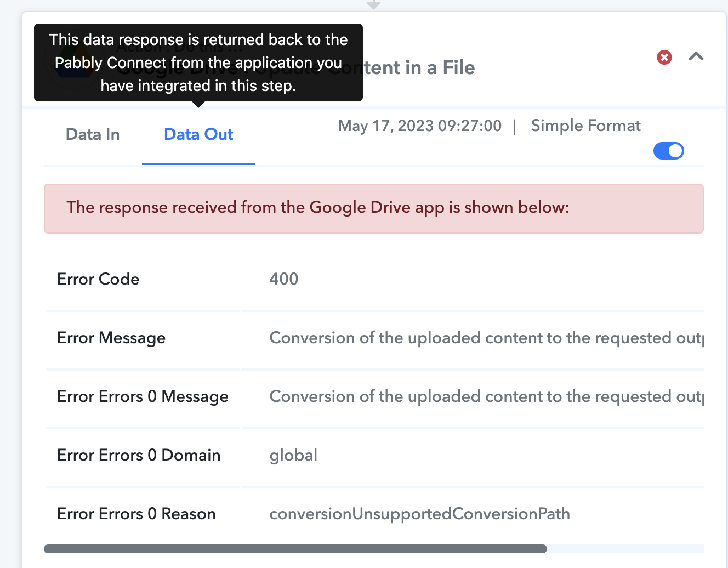Select the Data Out tab
The height and width of the screenshot is (568, 728).
point(198,134)
